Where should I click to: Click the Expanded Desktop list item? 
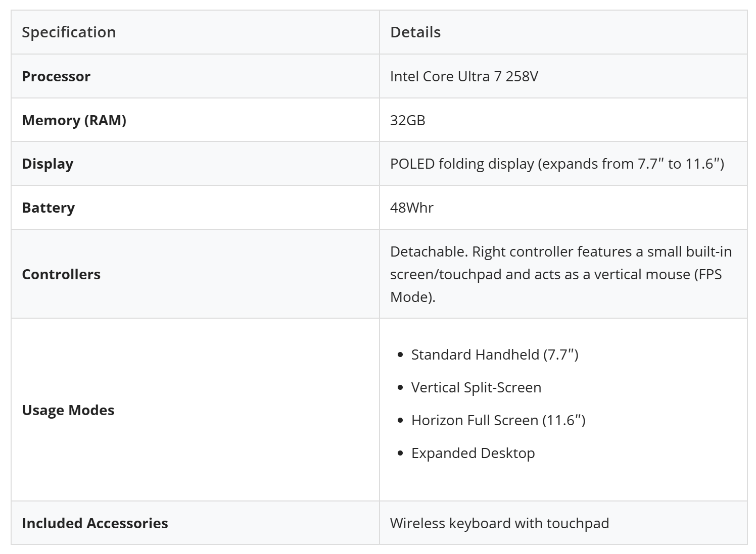click(x=472, y=453)
